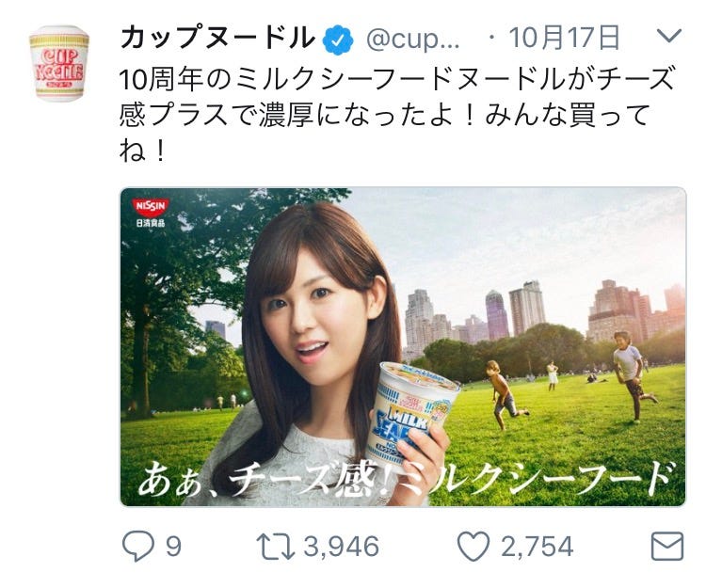The height and width of the screenshot is (588, 706).
Task: Open the @cup... handle link
Action: [413, 40]
